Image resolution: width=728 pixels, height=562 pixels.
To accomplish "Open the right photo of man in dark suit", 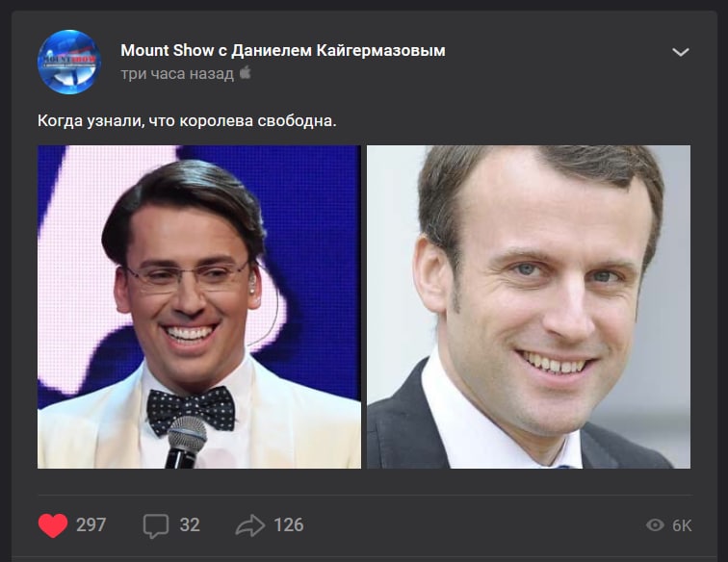I will click(529, 307).
